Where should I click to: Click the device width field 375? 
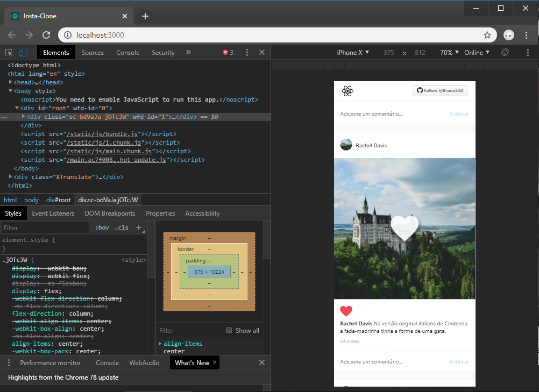tap(389, 53)
